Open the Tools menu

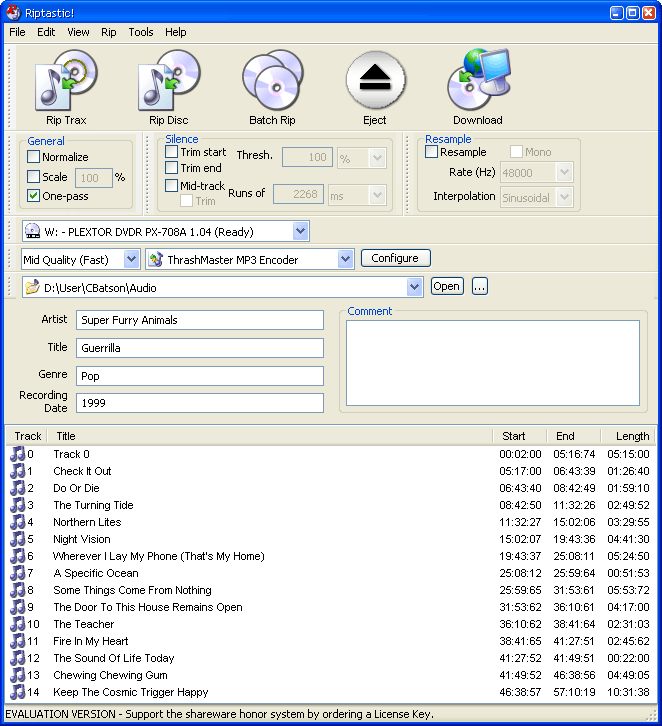click(141, 32)
